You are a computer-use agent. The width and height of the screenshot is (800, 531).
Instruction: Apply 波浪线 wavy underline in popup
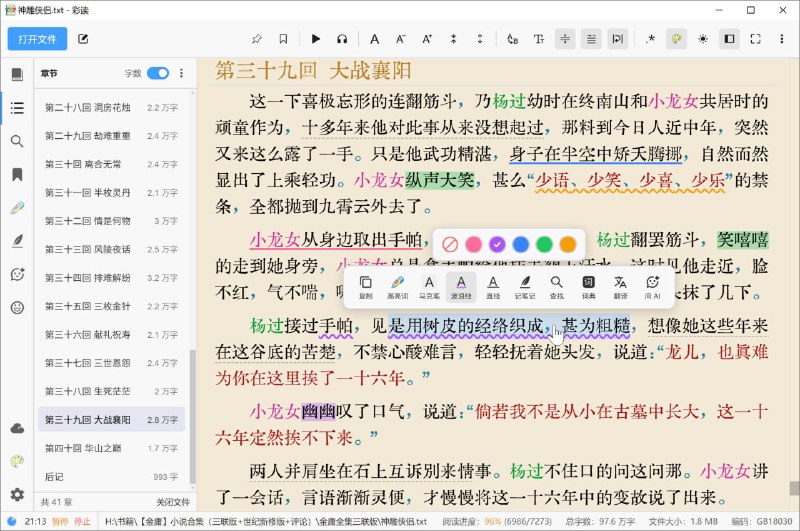pos(461,287)
